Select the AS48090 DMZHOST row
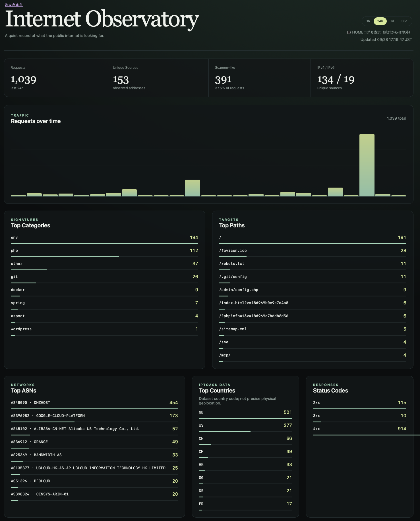420x521 pixels. [94, 405]
